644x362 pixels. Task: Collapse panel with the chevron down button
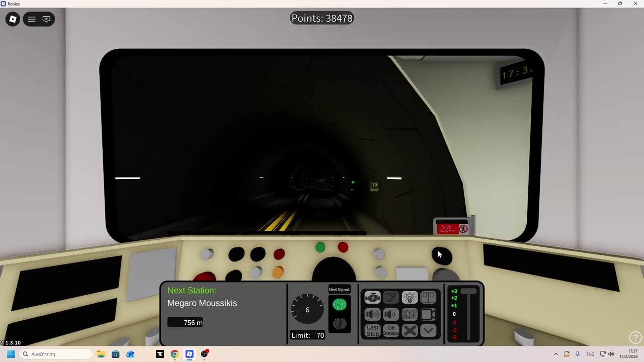(x=428, y=331)
